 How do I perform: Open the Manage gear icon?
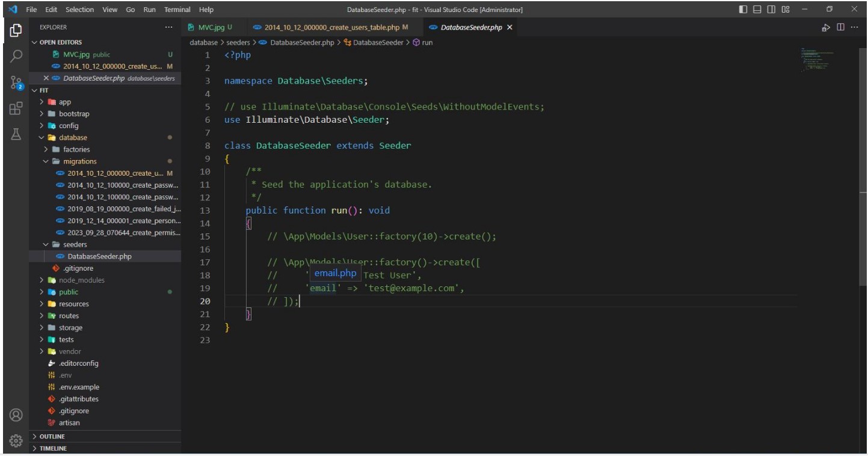click(16, 440)
